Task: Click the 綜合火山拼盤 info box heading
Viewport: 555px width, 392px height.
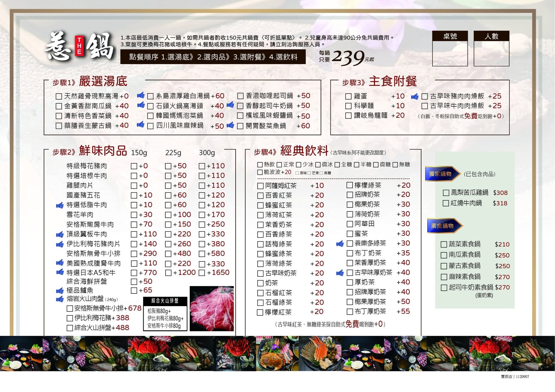Action: tap(165, 301)
